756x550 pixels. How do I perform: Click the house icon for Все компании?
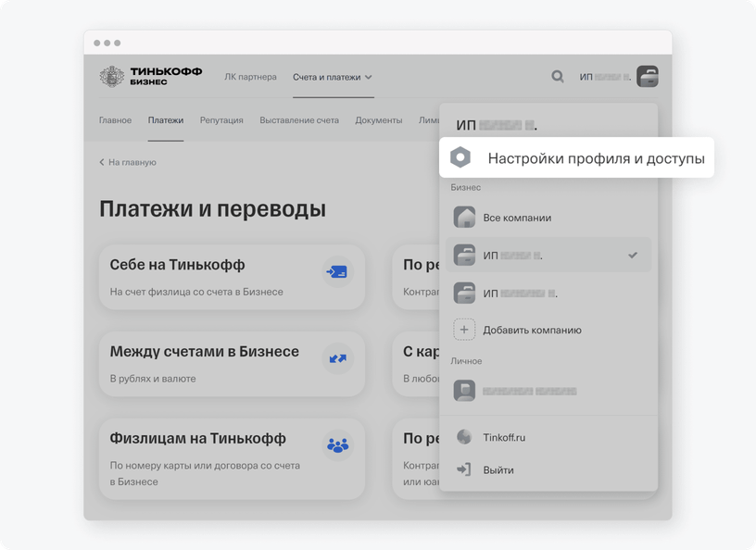click(x=464, y=218)
